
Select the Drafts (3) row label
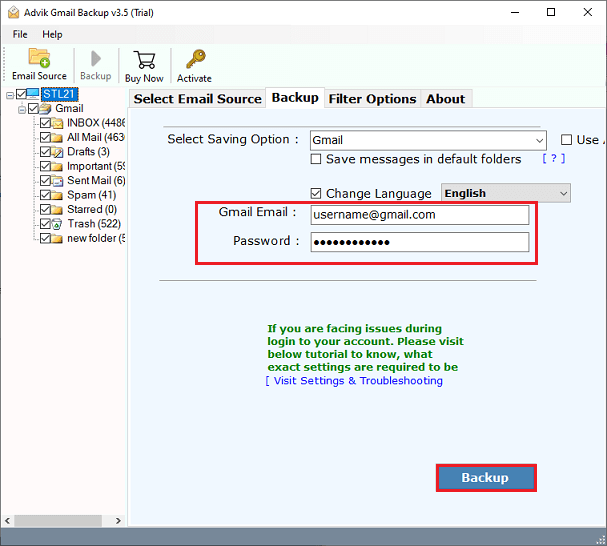click(x=88, y=151)
